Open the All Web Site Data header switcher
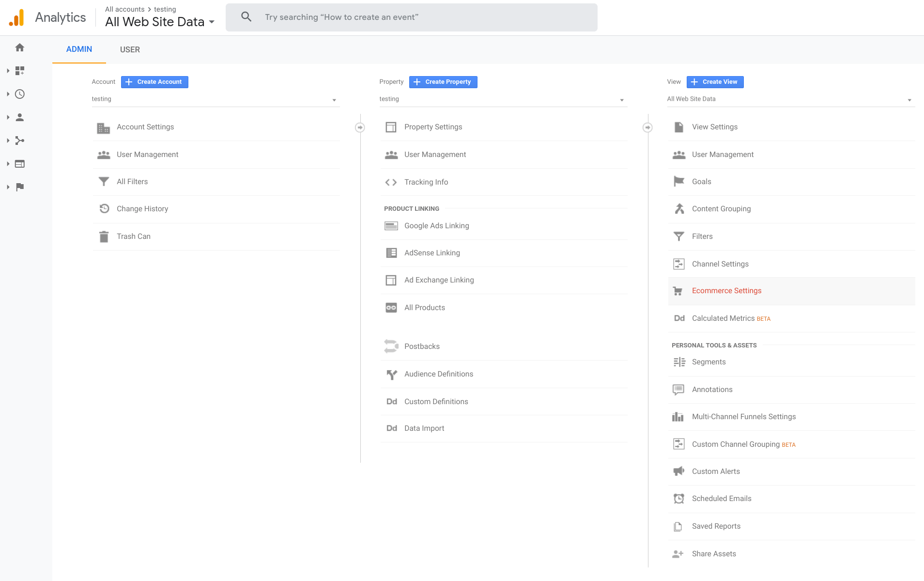The width and height of the screenshot is (924, 581). (160, 22)
